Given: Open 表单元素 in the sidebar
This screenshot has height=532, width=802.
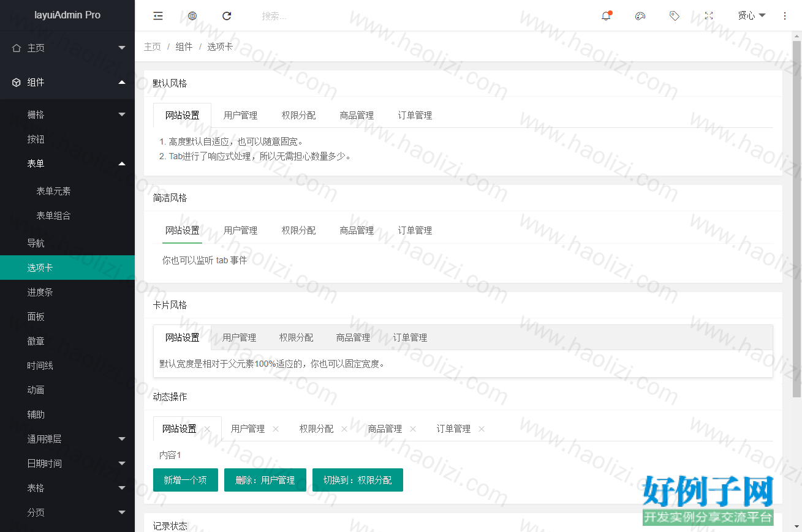Looking at the screenshot, I should coord(67,191).
